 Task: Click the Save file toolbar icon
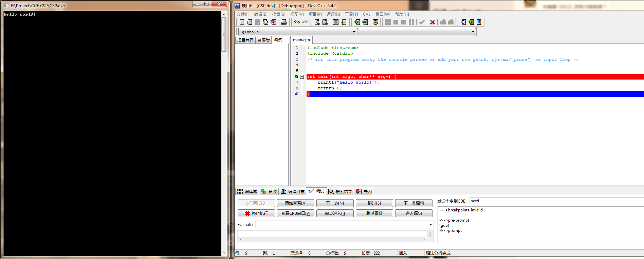click(258, 22)
